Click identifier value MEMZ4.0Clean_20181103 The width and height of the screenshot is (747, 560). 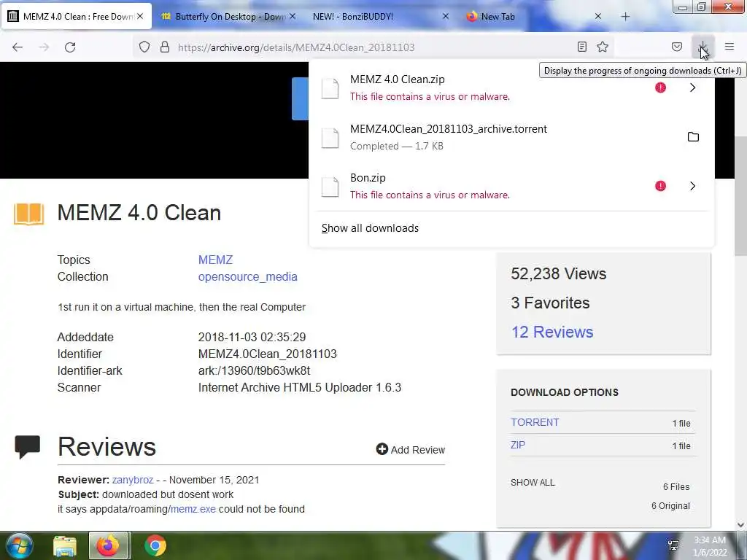pyautogui.click(x=267, y=354)
